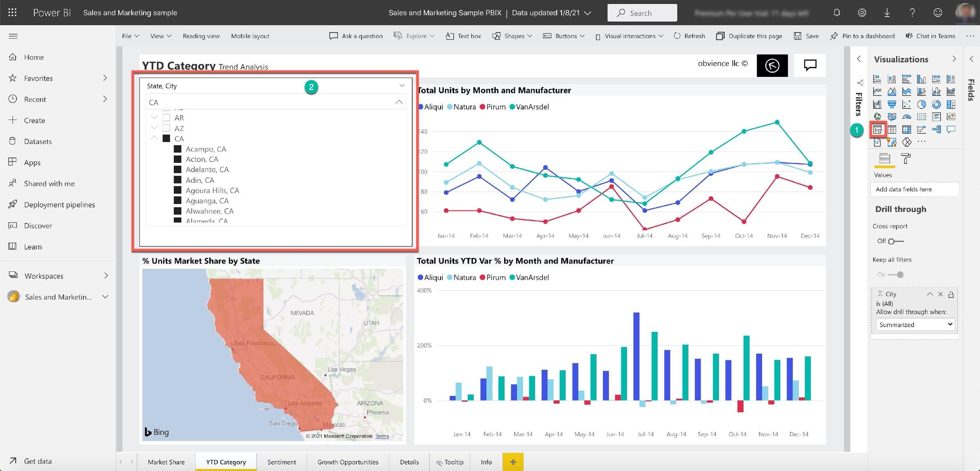Open the File menu dropdown
This screenshot has width=980, height=471.
[x=131, y=36]
